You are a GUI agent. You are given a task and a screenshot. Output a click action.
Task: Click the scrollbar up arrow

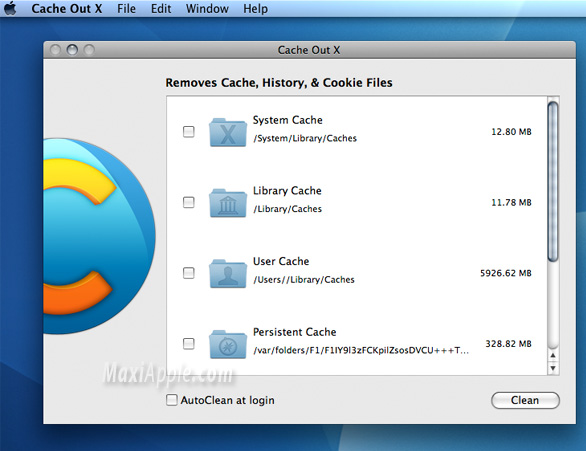(553, 355)
